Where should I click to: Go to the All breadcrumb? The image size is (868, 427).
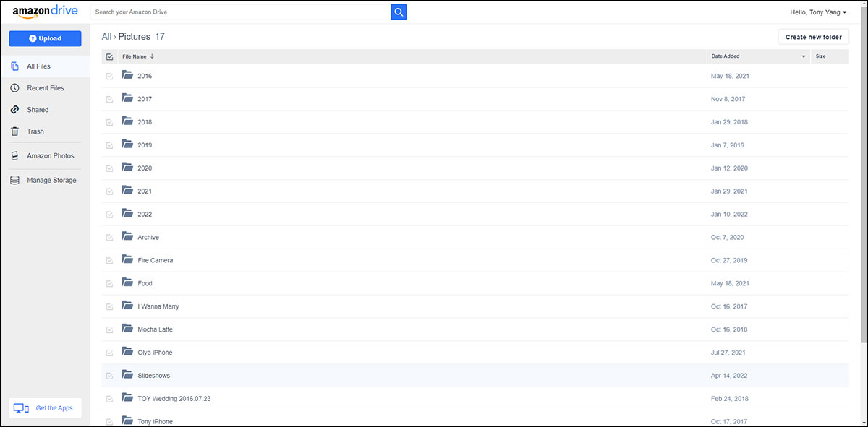(x=106, y=36)
